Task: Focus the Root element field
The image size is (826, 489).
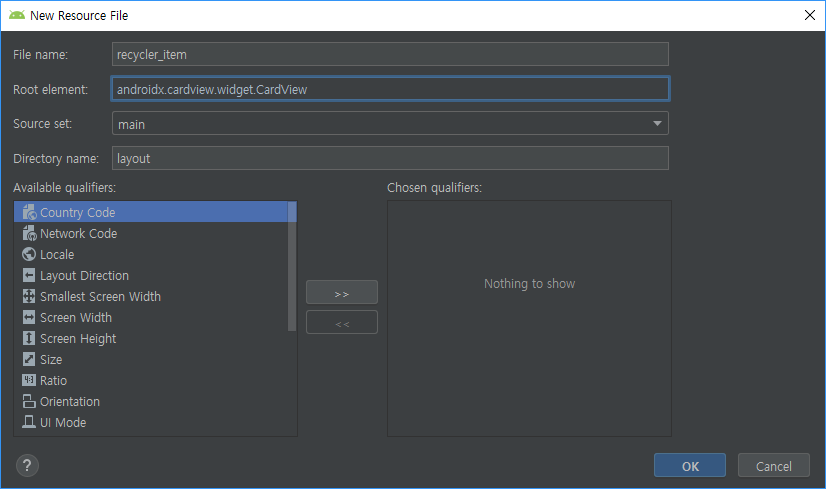Action: (390, 89)
